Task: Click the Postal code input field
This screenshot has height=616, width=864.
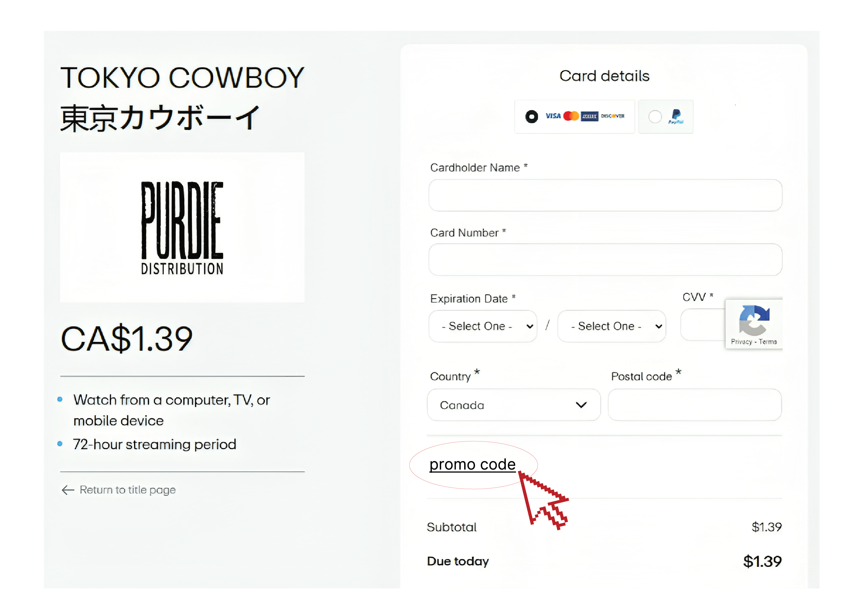Action: click(x=694, y=405)
